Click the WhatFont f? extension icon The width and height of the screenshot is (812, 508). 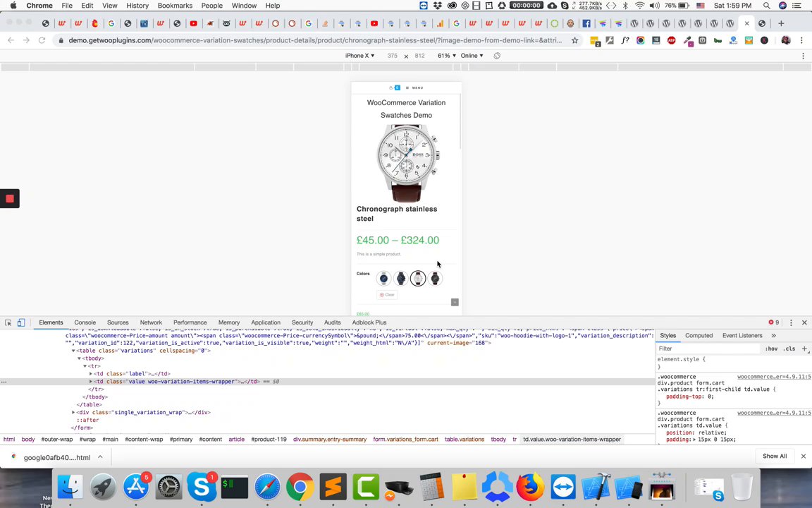pos(625,40)
